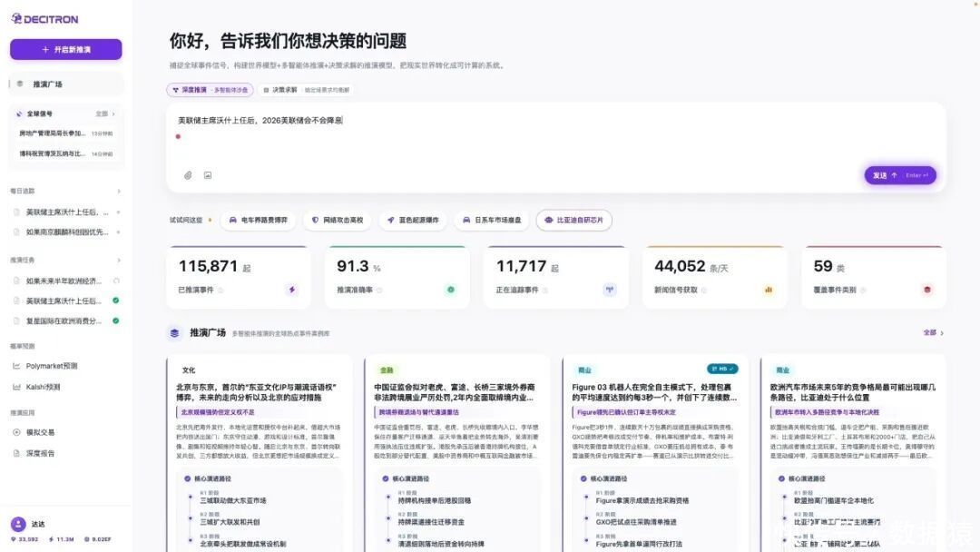This screenshot has width=980, height=552.
Task: Open Kalshi预测
Action: (x=43, y=387)
